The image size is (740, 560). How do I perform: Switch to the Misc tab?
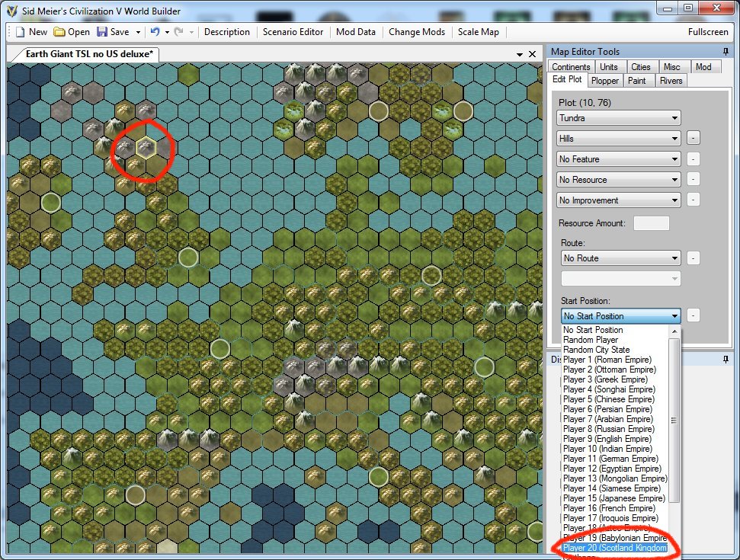point(672,67)
